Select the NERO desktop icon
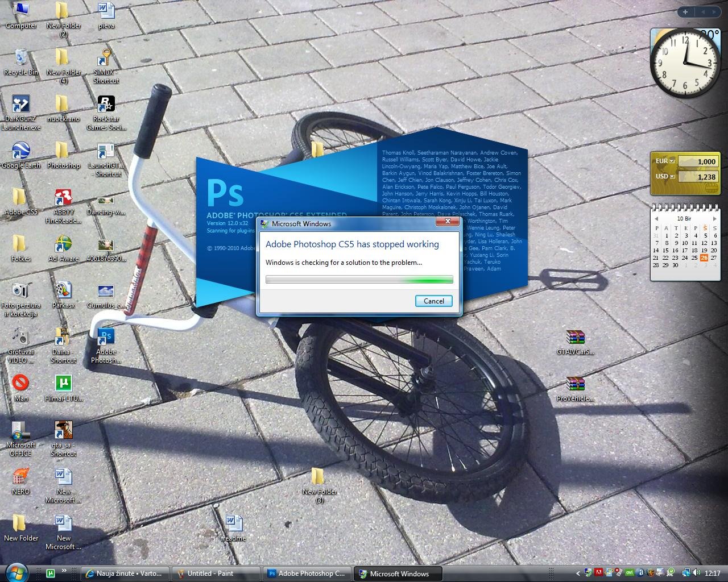 click(x=20, y=477)
